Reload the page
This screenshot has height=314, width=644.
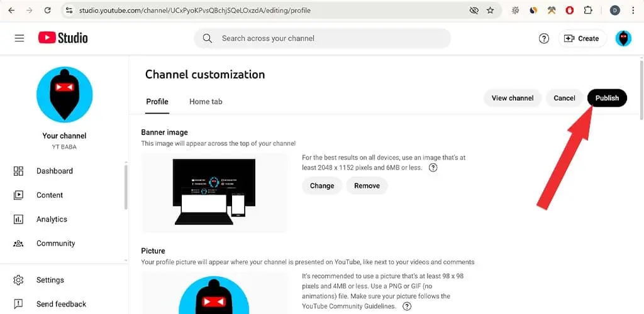pos(47,11)
